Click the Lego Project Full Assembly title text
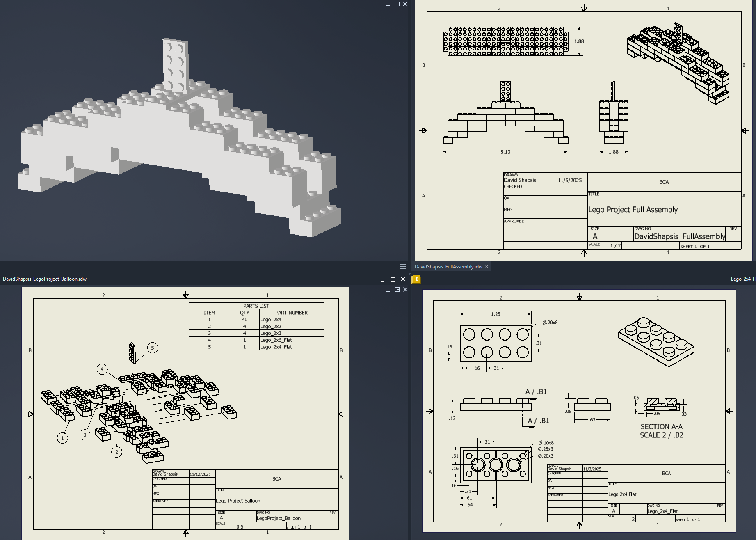 pyautogui.click(x=633, y=209)
